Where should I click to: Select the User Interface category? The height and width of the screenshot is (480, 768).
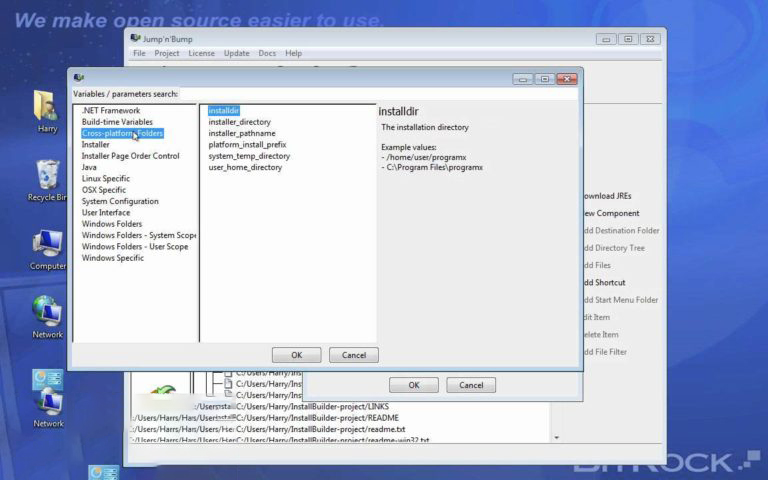106,212
